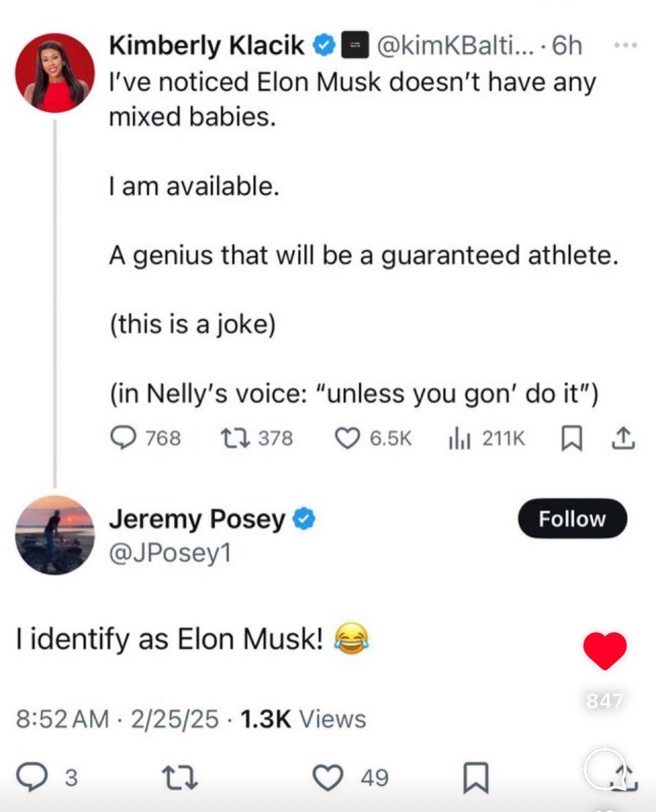
Task: Open Jeremy Posey's profile picture
Action: [x=55, y=534]
